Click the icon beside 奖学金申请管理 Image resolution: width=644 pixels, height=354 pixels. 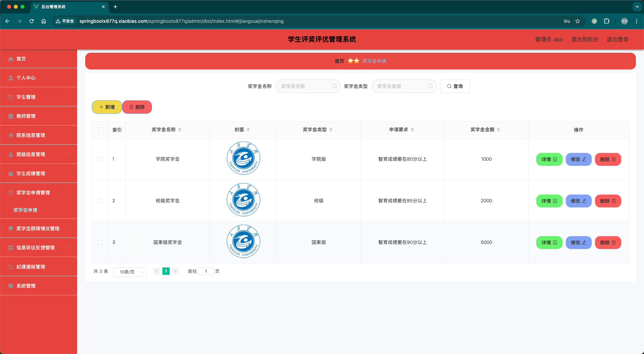coord(11,193)
